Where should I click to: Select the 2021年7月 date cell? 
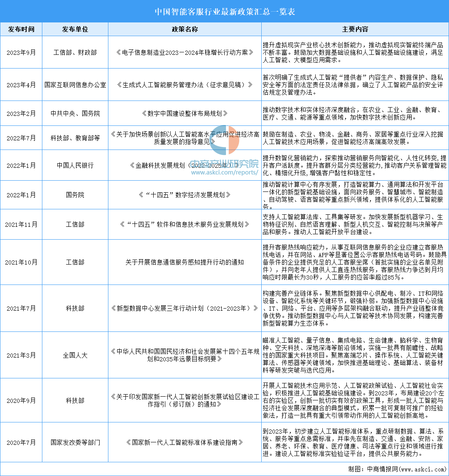[21, 309]
